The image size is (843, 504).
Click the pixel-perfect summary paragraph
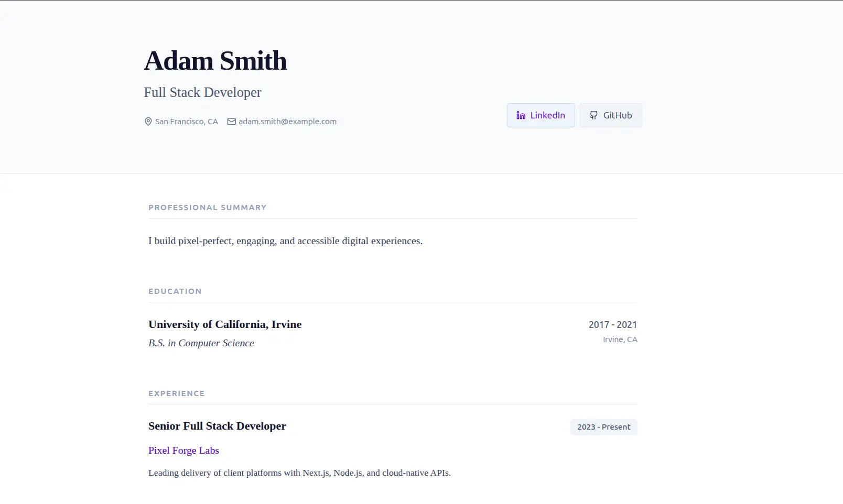[285, 241]
